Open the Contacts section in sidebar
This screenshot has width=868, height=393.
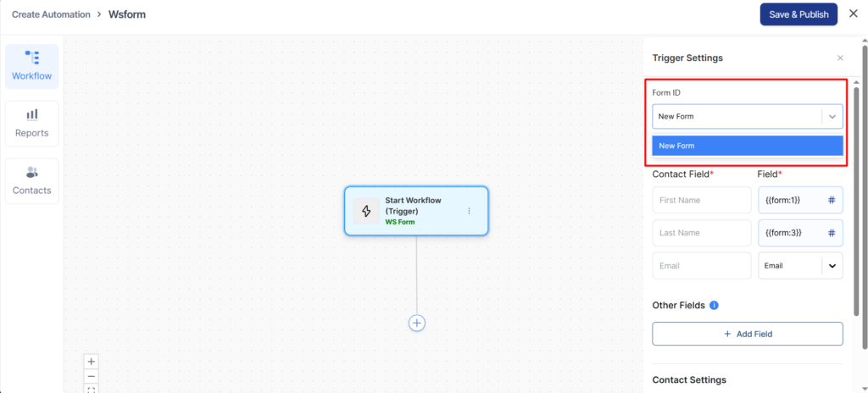tap(31, 180)
